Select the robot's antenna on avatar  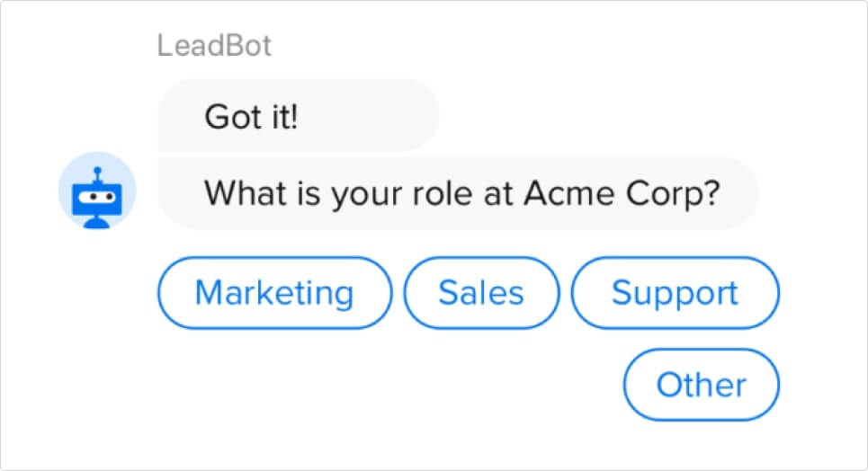[97, 175]
